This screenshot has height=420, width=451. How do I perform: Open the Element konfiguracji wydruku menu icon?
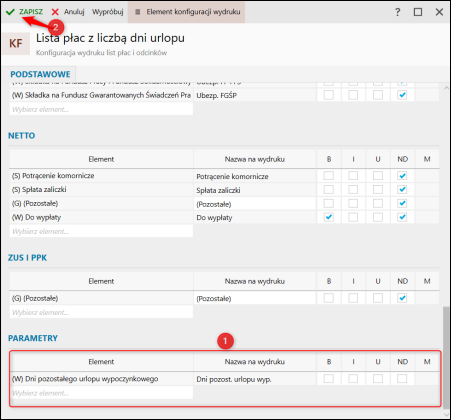click(x=137, y=12)
